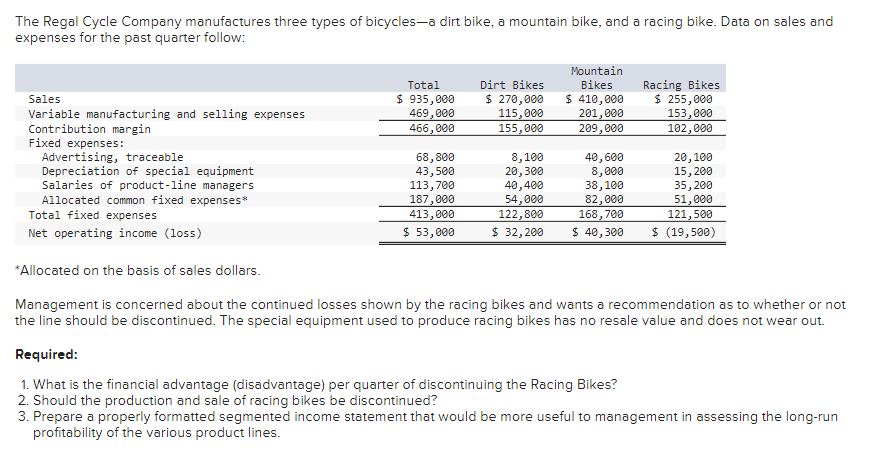Select the total Sales value $ 935,000

click(426, 99)
